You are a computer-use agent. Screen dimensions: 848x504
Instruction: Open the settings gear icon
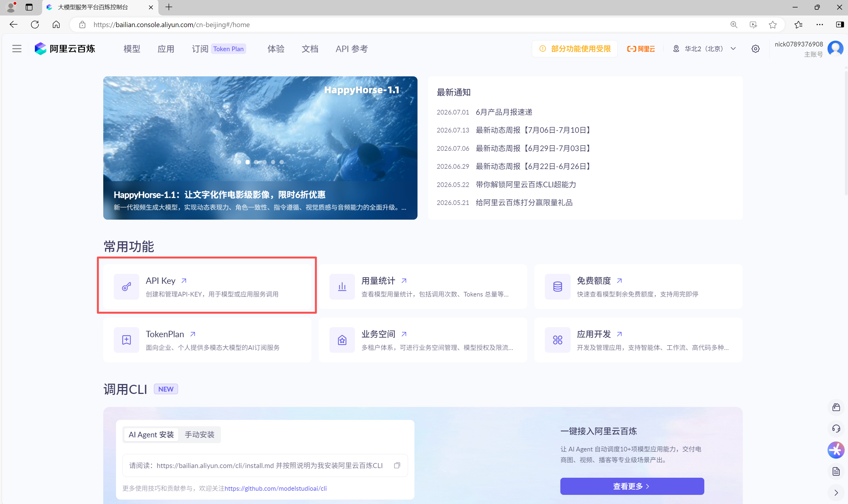[755, 49]
